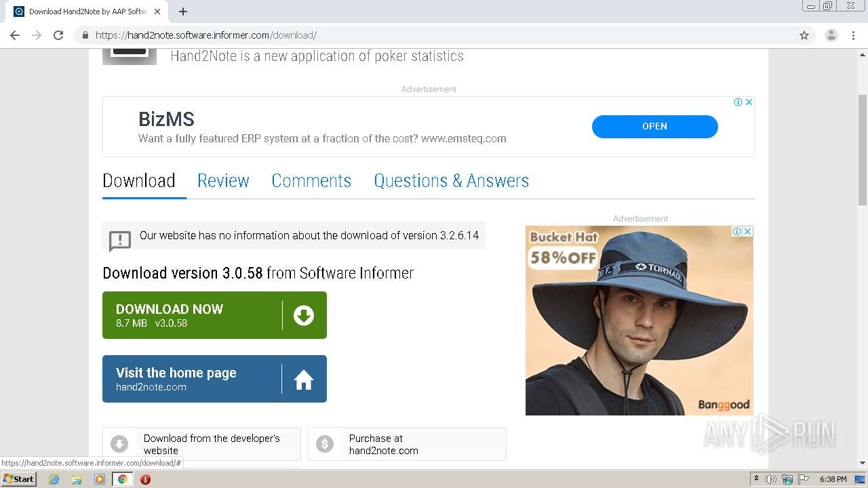Screen dimensions: 868x488
Task: Open the Questions & Answers tab
Action: [x=451, y=181]
